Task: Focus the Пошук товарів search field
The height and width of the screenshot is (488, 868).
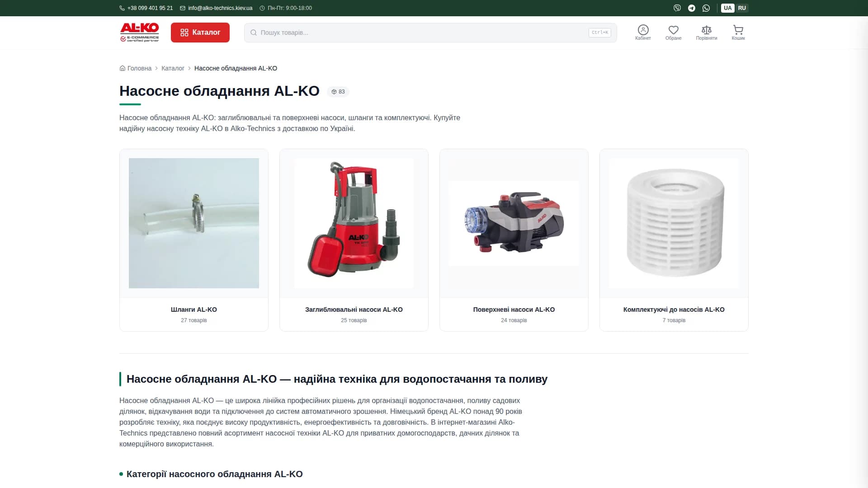Action: 430,33
